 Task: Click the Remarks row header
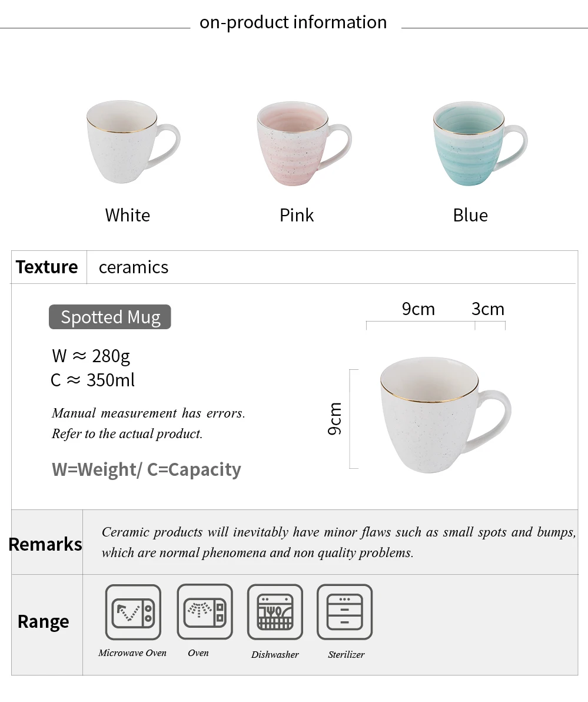[45, 544]
